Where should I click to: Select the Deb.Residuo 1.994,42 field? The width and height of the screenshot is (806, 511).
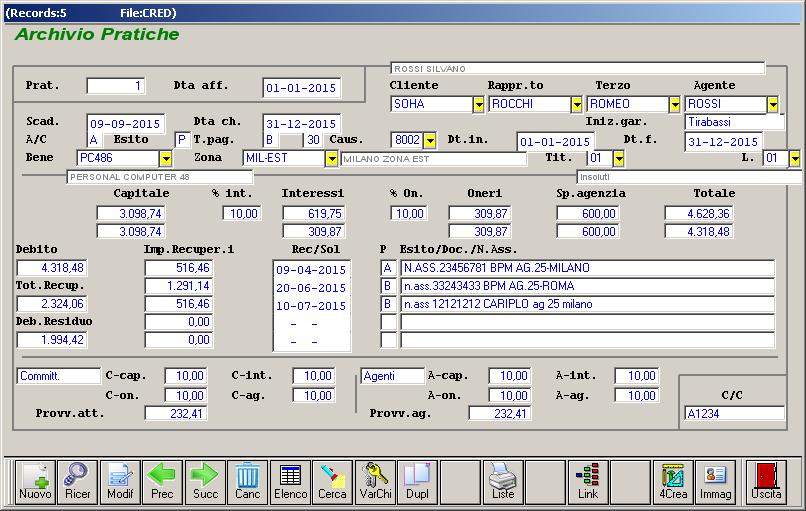click(x=52, y=340)
